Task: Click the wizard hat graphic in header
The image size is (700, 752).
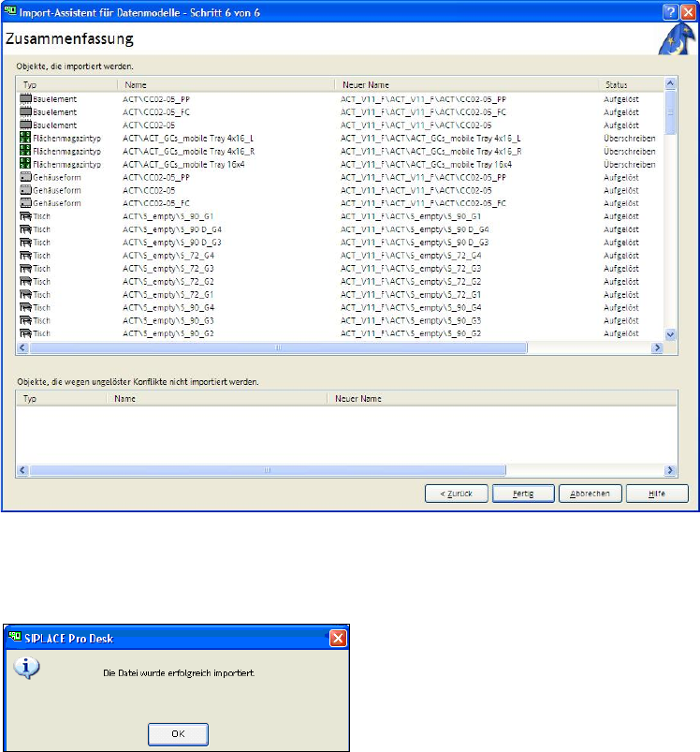Action: [x=677, y=38]
